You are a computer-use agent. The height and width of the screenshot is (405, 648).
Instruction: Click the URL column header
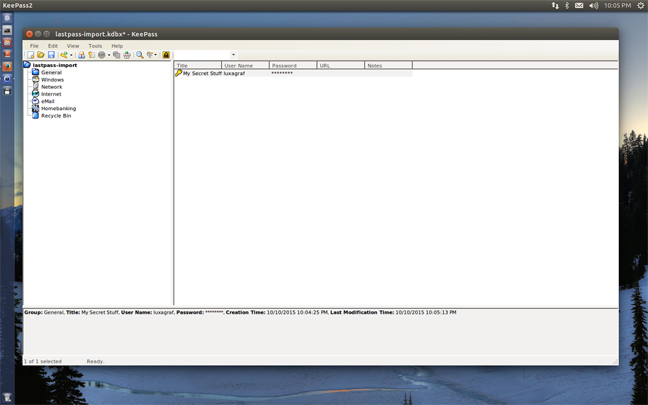click(341, 65)
